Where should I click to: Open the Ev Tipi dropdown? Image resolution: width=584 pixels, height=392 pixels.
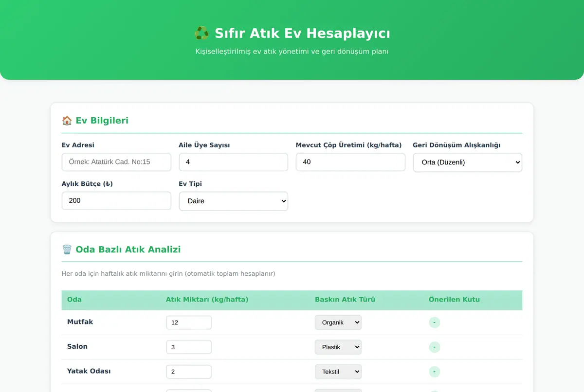pyautogui.click(x=234, y=201)
